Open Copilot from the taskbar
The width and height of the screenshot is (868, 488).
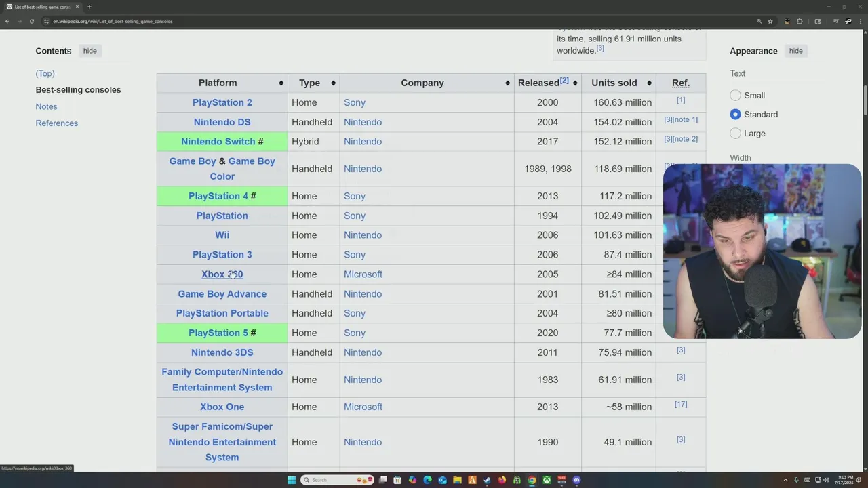[413, 480]
